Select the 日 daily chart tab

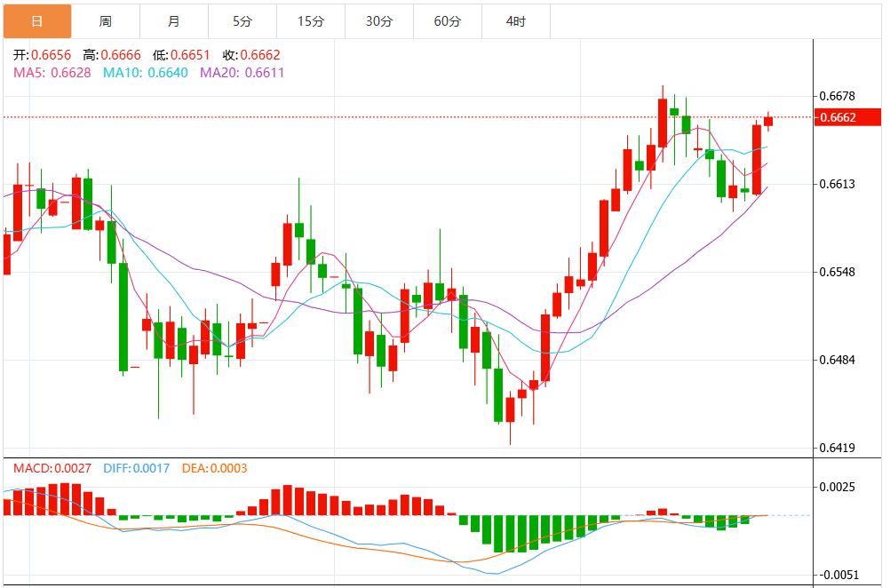tap(36, 21)
